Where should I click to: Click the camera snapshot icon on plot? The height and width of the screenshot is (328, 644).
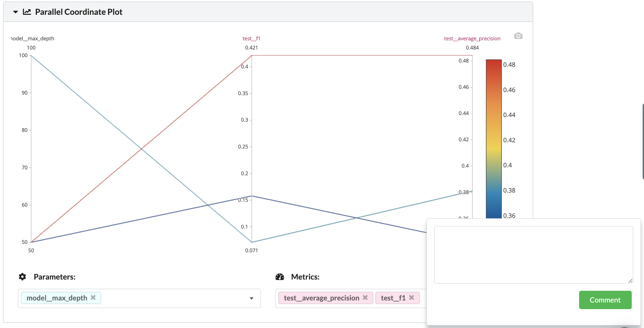(x=518, y=36)
